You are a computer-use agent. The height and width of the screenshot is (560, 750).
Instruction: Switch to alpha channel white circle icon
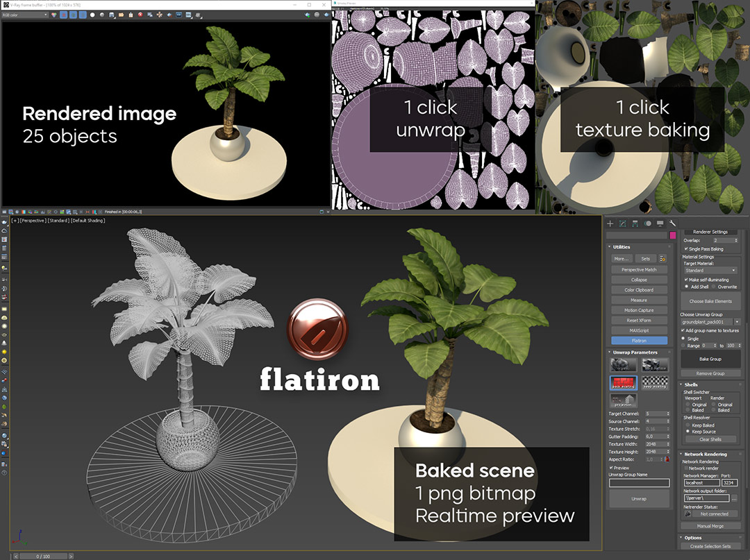pyautogui.click(x=92, y=15)
